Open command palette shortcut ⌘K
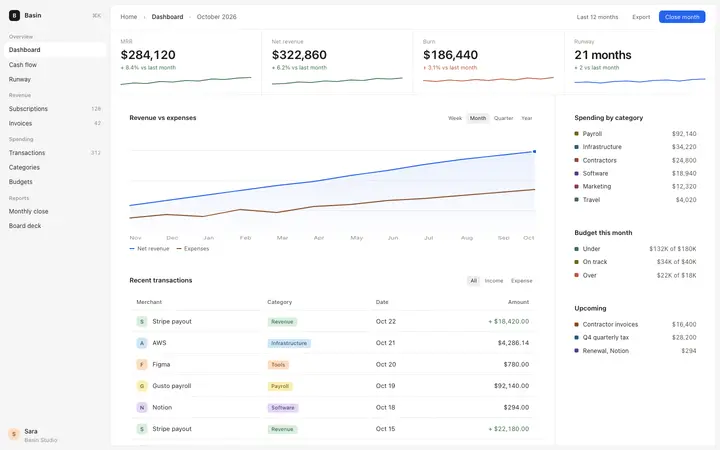Screen dimensions: 720x450 [96, 16]
